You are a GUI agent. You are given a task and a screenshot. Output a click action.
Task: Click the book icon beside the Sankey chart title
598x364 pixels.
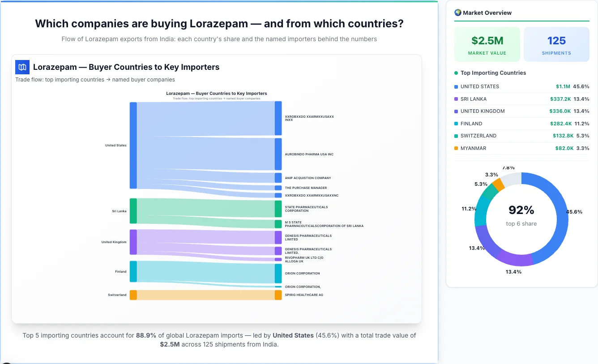(22, 67)
